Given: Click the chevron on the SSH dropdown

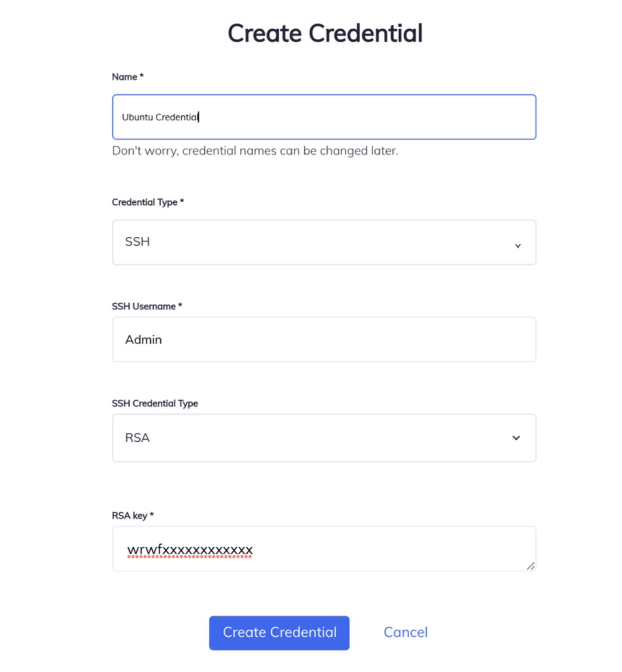Looking at the screenshot, I should (x=518, y=246).
